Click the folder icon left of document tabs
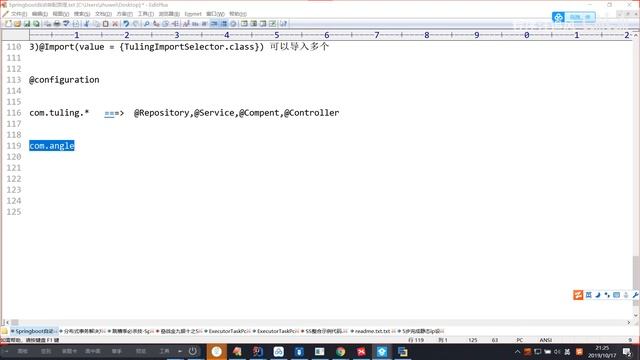640x360 pixels. tap(4, 331)
